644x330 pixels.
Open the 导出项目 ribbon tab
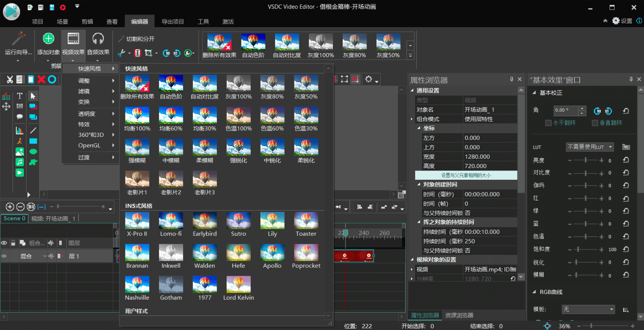pyautogui.click(x=173, y=21)
